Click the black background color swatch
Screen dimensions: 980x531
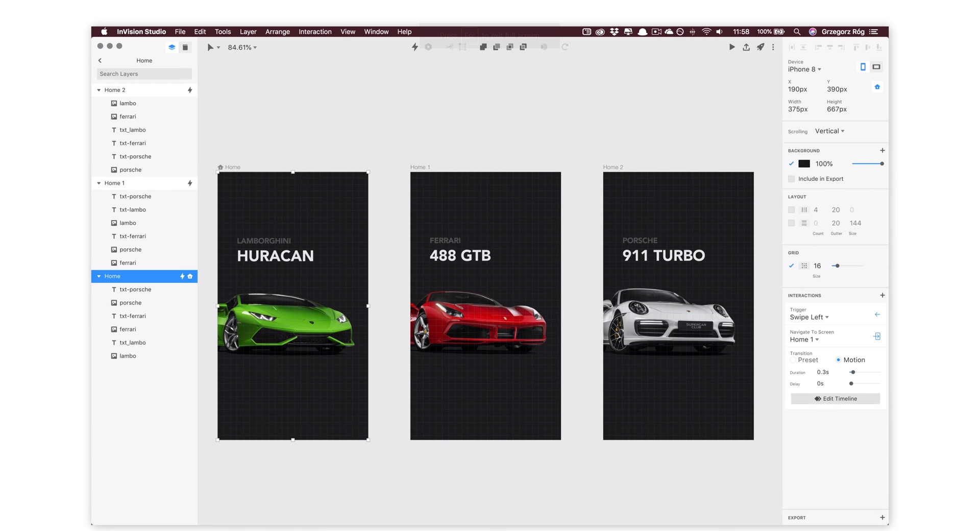[x=804, y=164]
